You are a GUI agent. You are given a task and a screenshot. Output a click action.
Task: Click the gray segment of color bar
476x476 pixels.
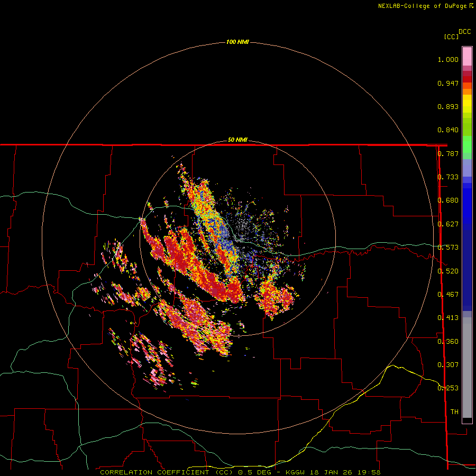[x=467, y=368]
